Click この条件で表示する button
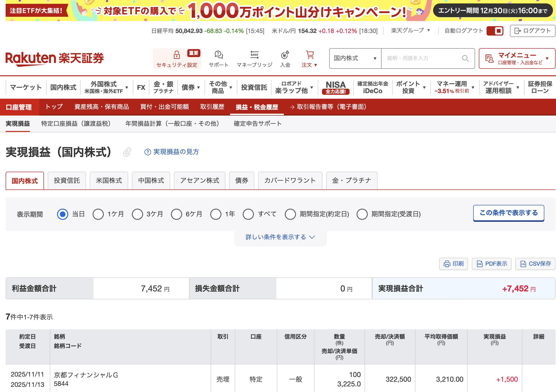This screenshot has height=392, width=556. point(509,213)
